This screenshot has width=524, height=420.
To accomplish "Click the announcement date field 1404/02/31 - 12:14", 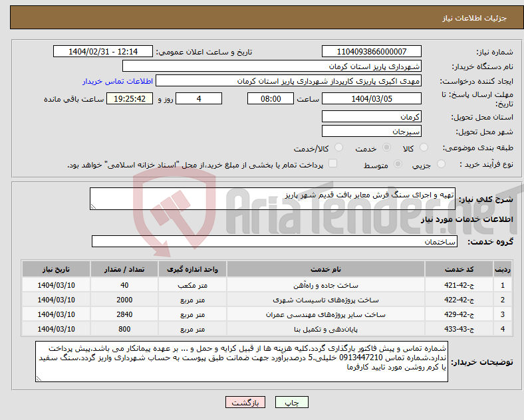I will (103, 51).
